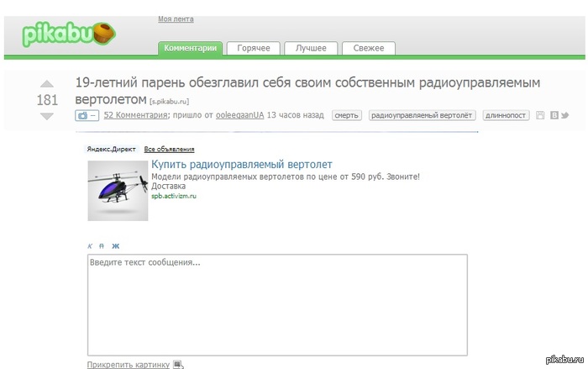Open the Моя лента link
This screenshot has width=588, height=369.
tap(176, 19)
